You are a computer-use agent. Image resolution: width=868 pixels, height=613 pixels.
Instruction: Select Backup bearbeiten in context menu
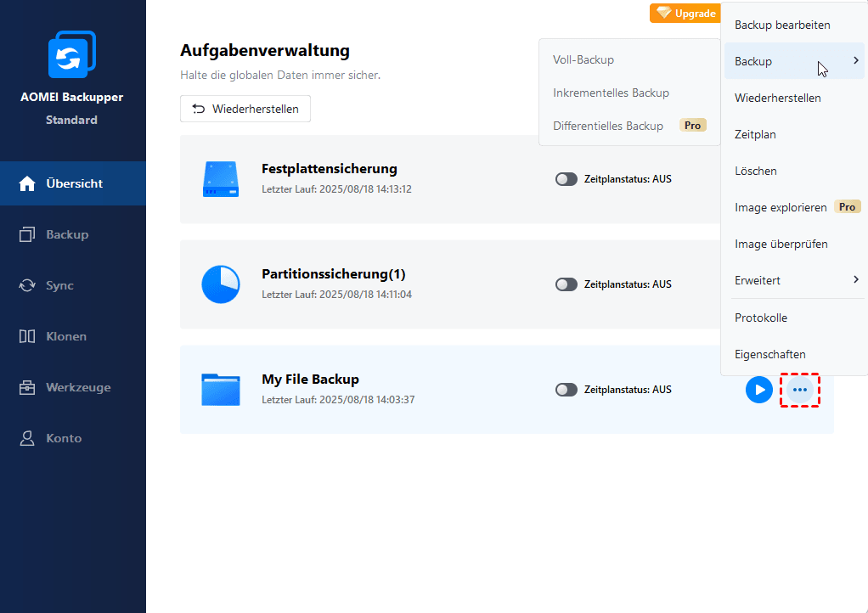pyautogui.click(x=794, y=25)
